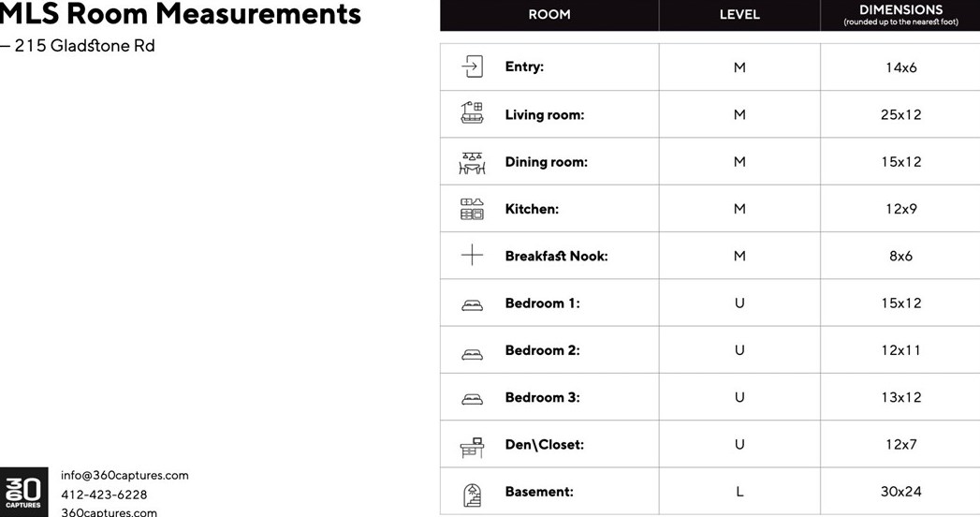Click the Breakfast Nook plus icon

473,255
